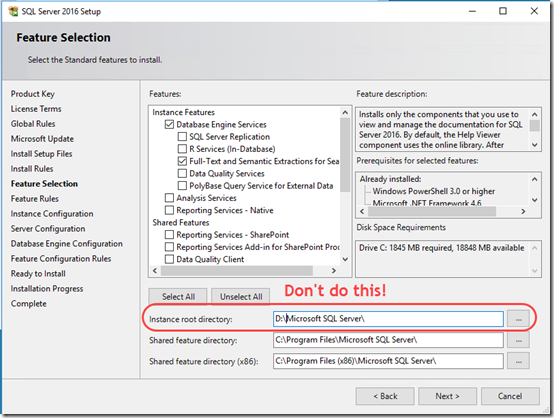The image size is (554, 418).
Task: Click Instance Features group header
Action: 183,112
